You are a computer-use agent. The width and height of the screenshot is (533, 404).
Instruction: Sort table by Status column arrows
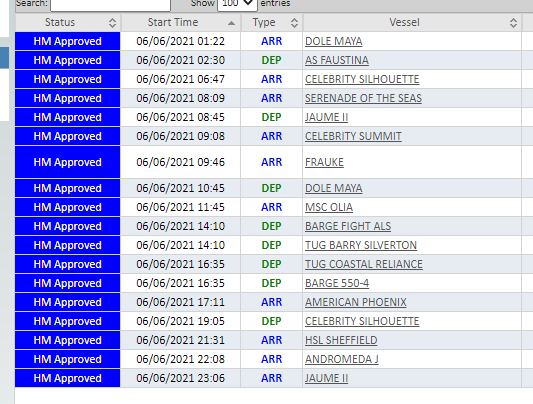click(x=112, y=23)
